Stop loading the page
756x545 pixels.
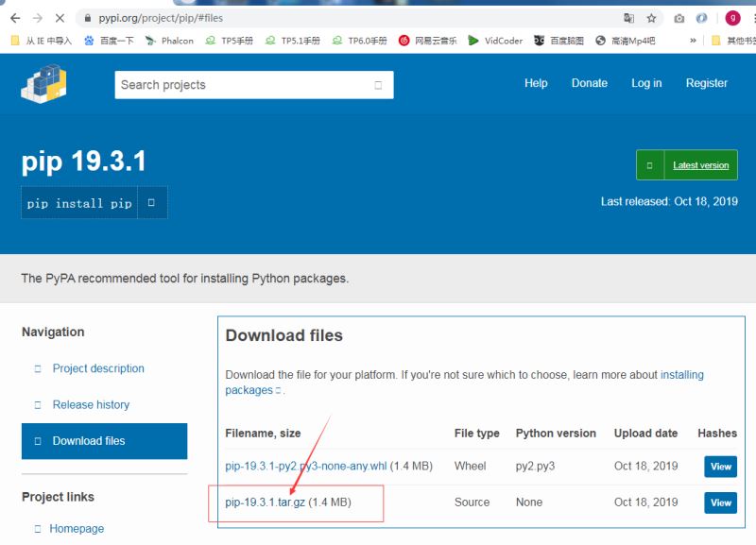pyautogui.click(x=60, y=18)
